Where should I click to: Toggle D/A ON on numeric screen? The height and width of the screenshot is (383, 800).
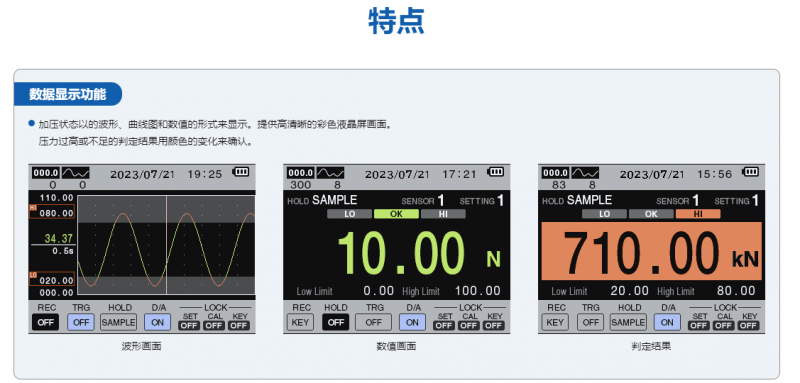tap(412, 322)
